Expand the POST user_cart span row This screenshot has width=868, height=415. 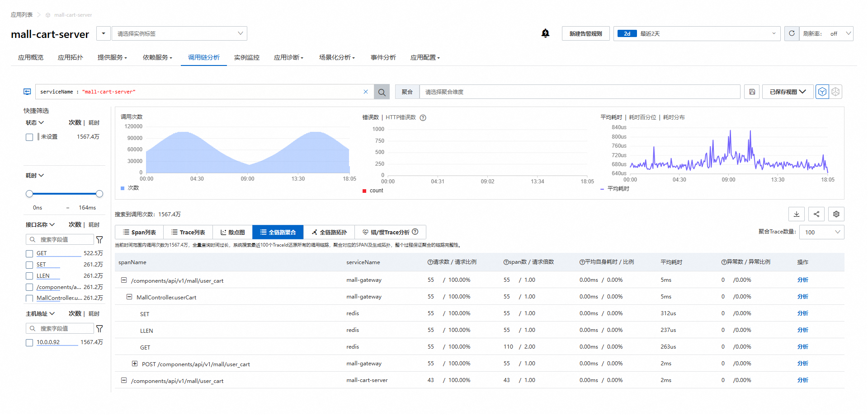click(135, 364)
